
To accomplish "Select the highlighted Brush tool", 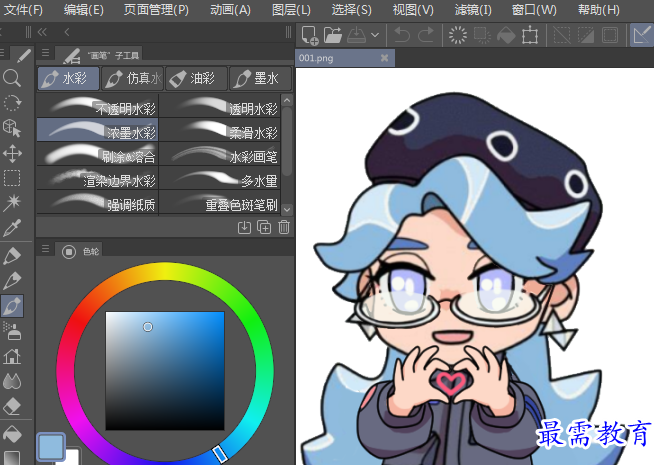I will pos(12,306).
